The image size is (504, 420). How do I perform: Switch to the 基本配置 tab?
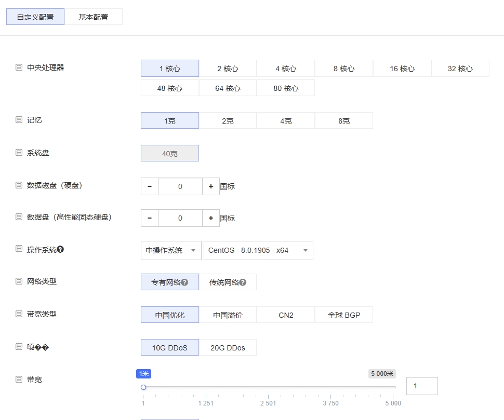click(x=93, y=16)
